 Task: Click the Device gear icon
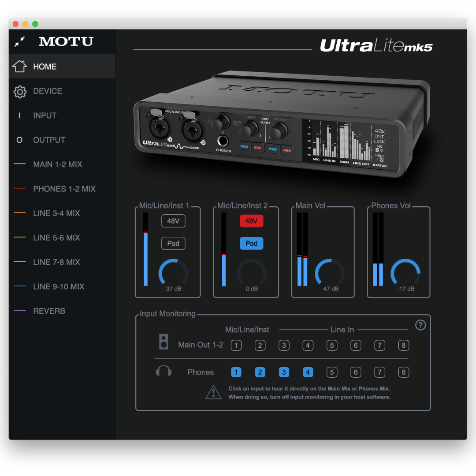(x=20, y=91)
